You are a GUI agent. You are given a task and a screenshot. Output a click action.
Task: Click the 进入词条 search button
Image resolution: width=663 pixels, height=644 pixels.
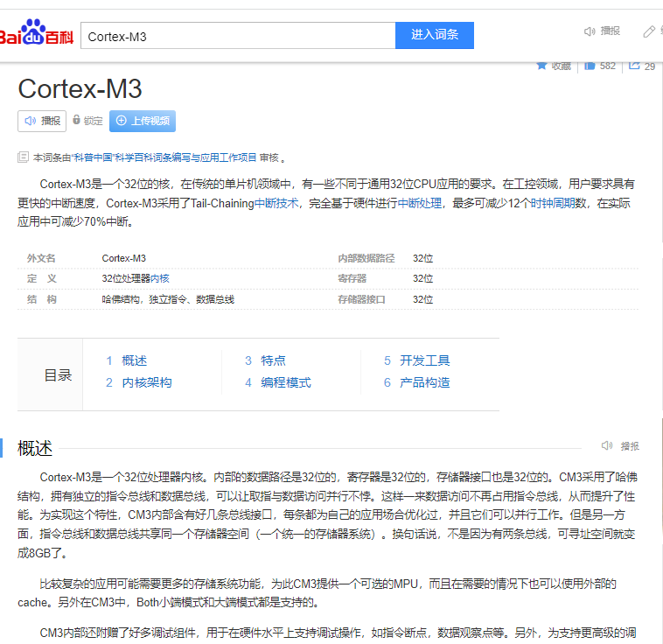[x=435, y=35]
